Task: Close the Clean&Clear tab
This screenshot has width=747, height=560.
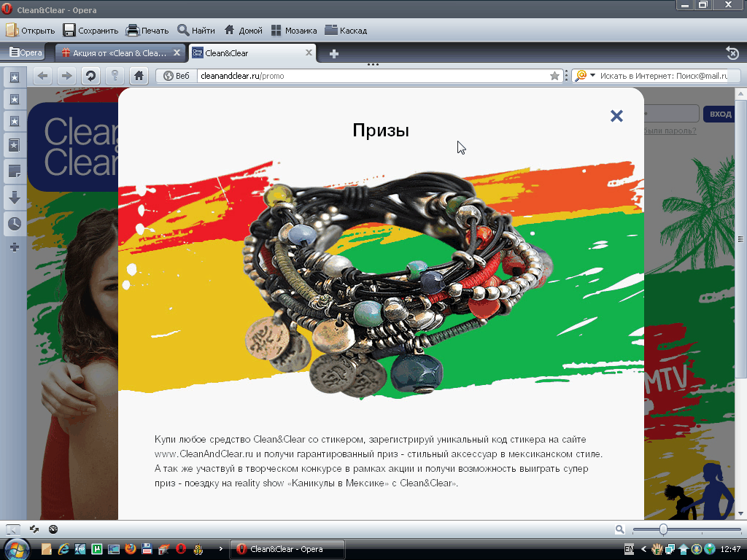Action: [x=309, y=52]
